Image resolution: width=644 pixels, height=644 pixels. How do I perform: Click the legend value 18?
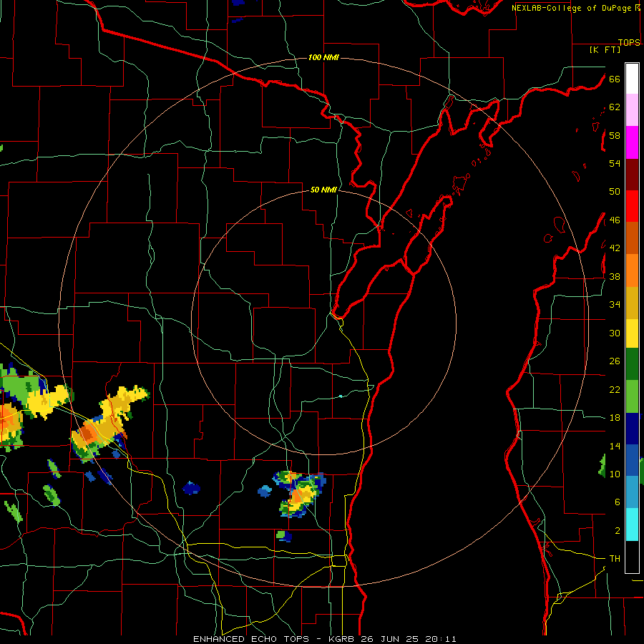[x=615, y=418]
